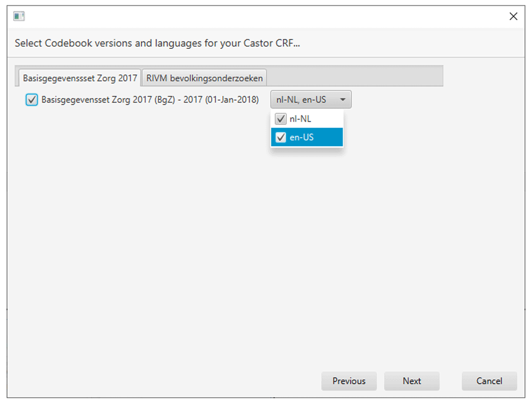
Task: Click the blank area left of the Previous button
Action: [x=160, y=381]
